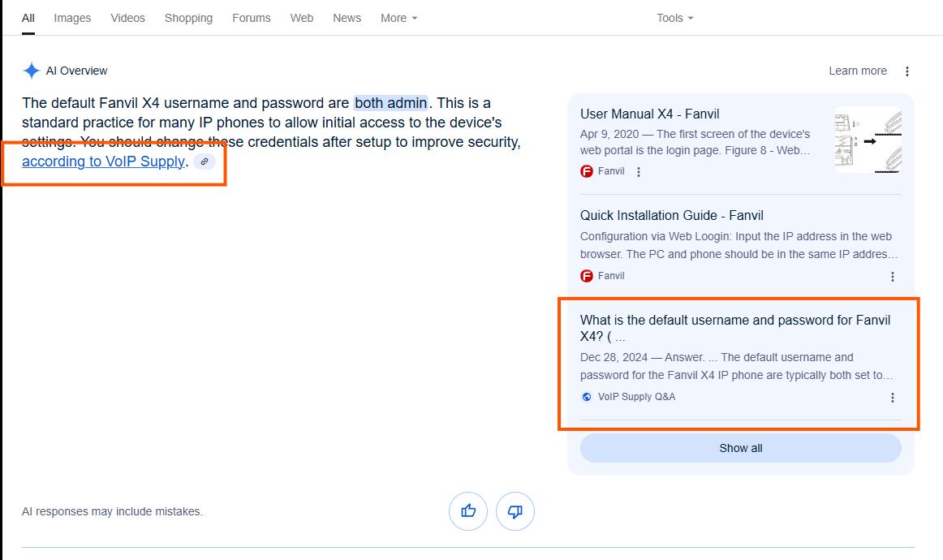Click the highlighted 'both admin' text
The image size is (943, 560).
point(391,103)
